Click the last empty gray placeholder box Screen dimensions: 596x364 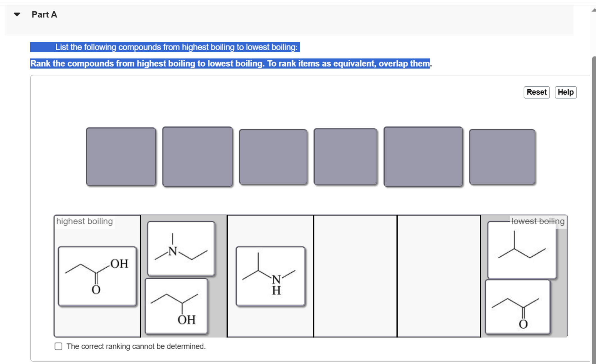coord(502,157)
